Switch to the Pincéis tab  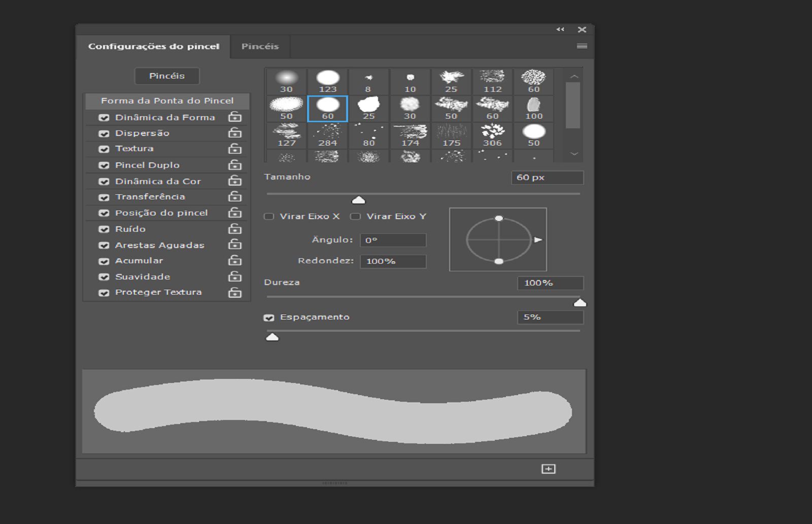coord(260,46)
